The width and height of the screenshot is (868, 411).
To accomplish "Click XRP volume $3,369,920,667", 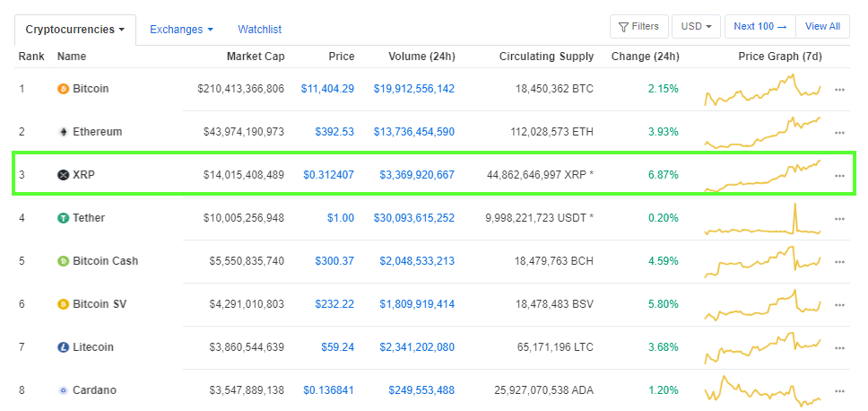I will tap(417, 175).
